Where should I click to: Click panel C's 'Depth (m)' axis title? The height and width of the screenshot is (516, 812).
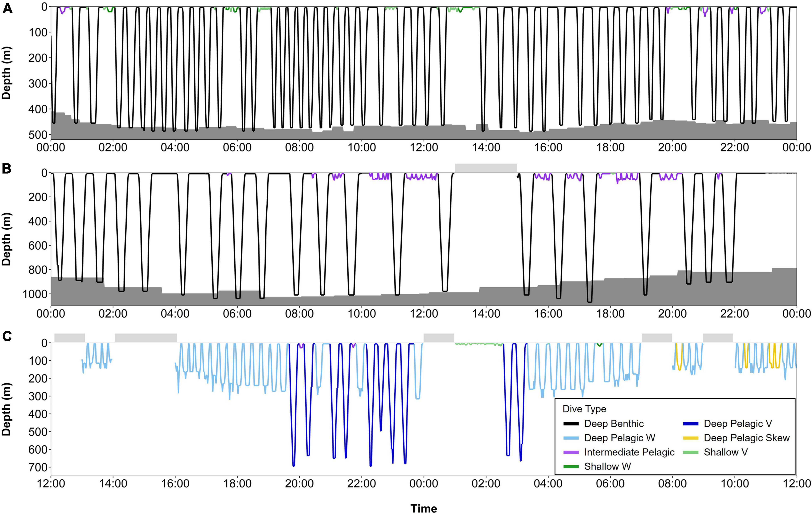pos(6,409)
